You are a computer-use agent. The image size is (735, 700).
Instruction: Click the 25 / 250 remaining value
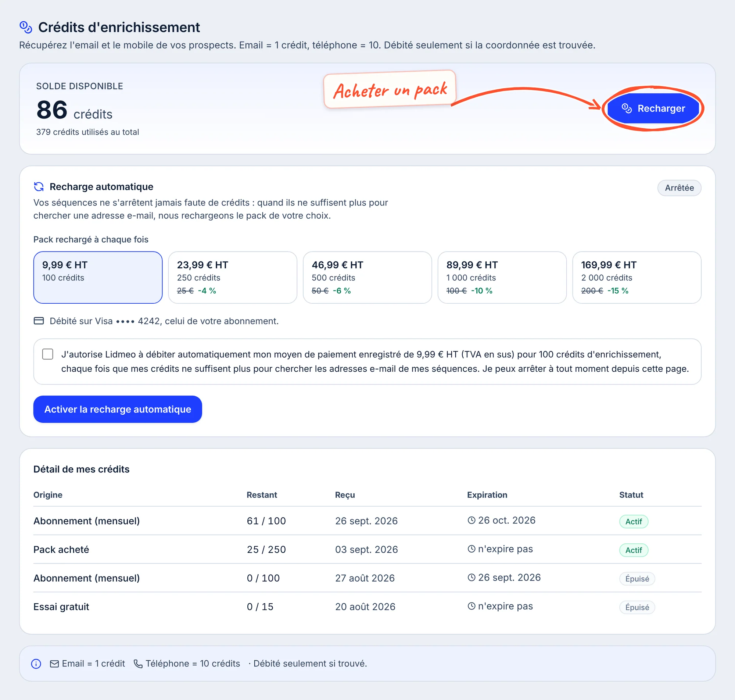(266, 550)
